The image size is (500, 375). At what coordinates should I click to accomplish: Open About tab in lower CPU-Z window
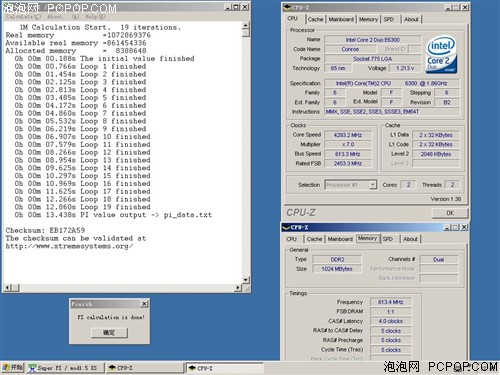[x=410, y=239]
